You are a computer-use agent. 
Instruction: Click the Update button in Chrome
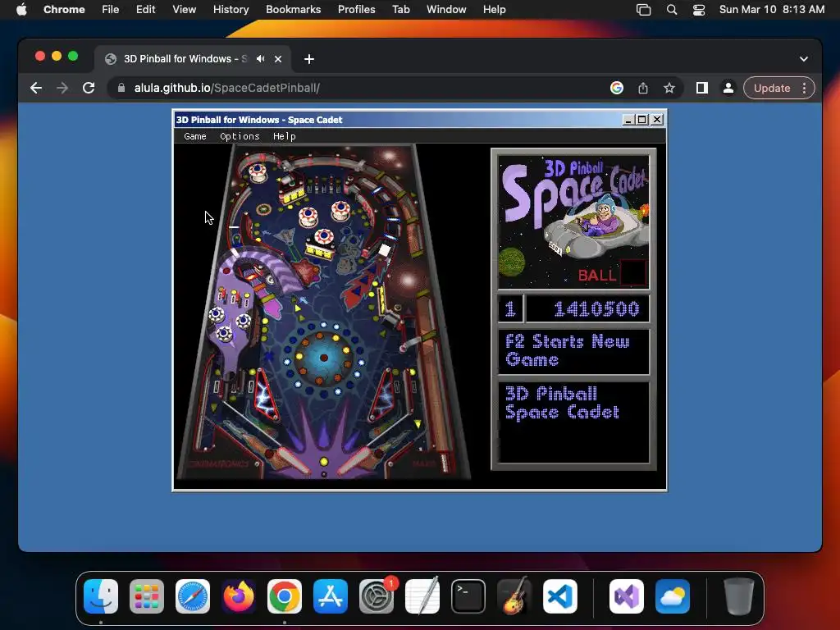click(771, 88)
